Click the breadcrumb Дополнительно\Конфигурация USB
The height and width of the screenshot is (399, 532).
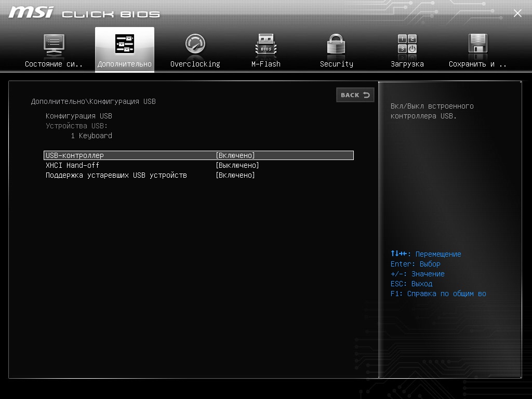pos(94,101)
